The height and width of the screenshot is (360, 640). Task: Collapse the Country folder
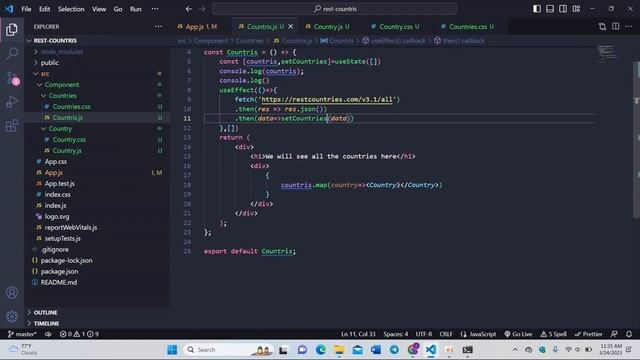click(x=97, y=129)
